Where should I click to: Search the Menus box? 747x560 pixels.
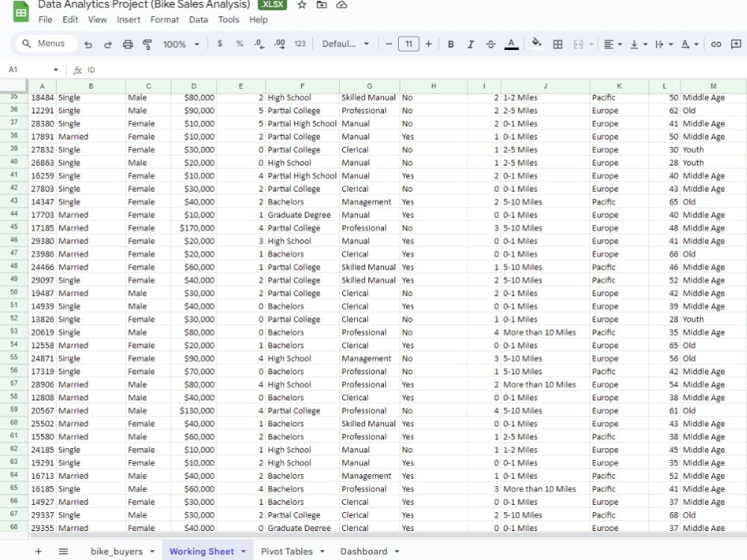tap(46, 43)
